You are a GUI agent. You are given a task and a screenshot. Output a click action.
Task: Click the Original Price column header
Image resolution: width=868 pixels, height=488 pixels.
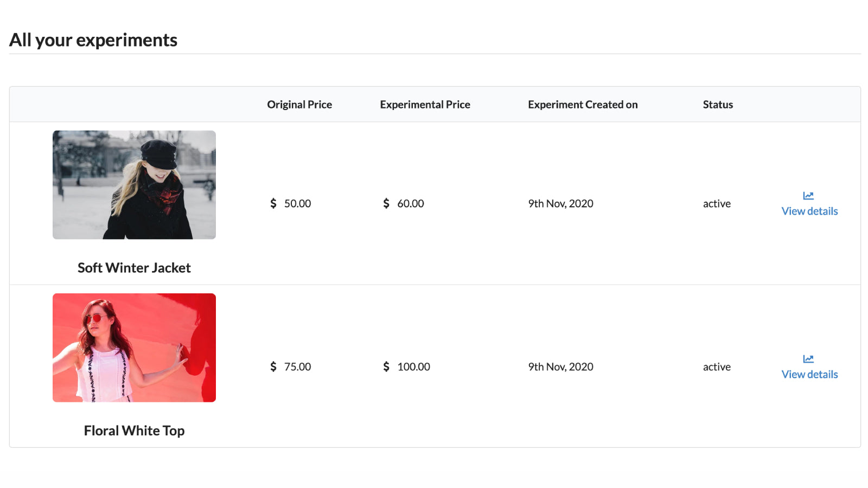(x=299, y=105)
